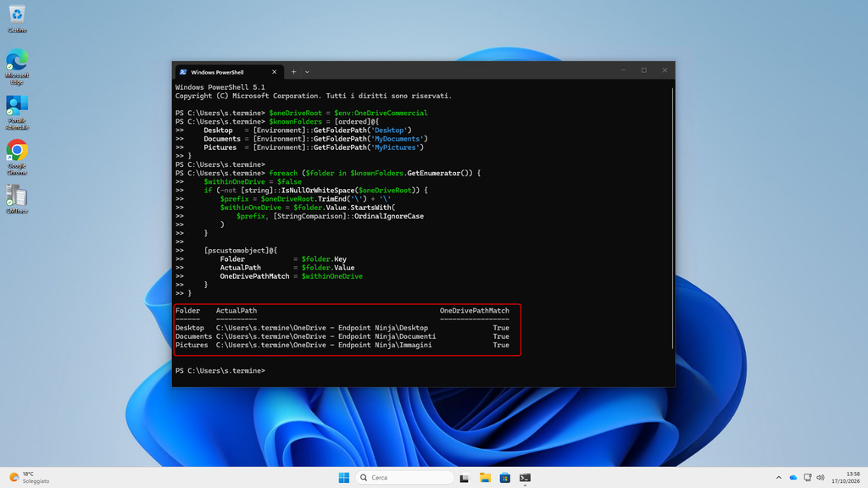Click '$env:OneDriveCommercial' in the first command
Viewport: 868px width, 488px height.
point(381,113)
